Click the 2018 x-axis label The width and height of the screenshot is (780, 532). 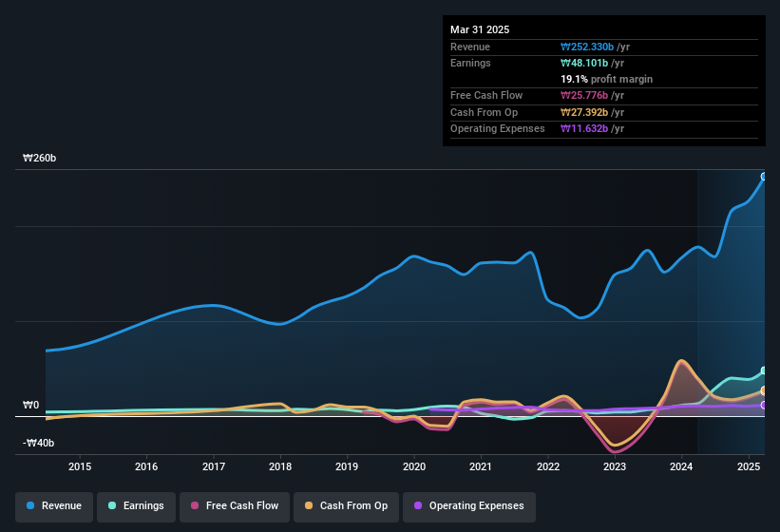[x=280, y=466]
